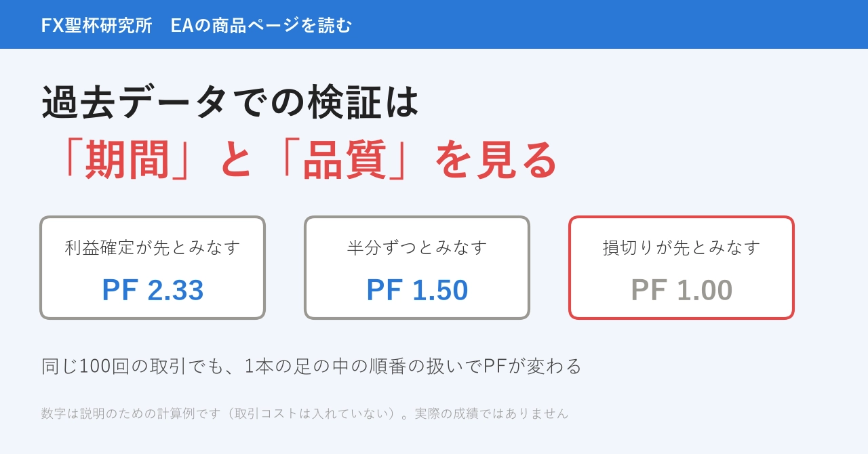Click the red 「期間」 word in headline
The image size is (868, 454).
(120, 161)
